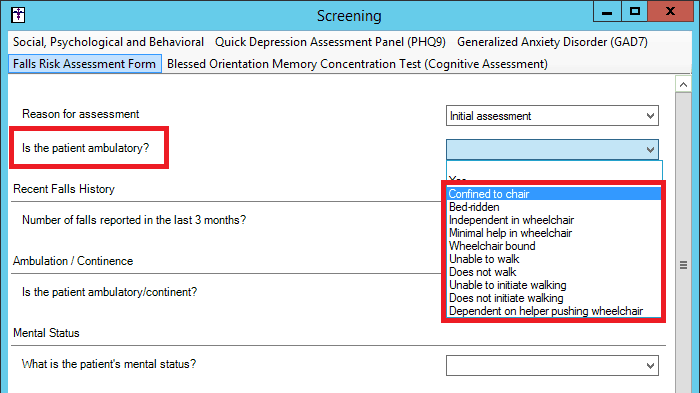Screen dimensions: 700x393
Task: Choose 'Confined to chair' from the list
Action: coord(554,194)
